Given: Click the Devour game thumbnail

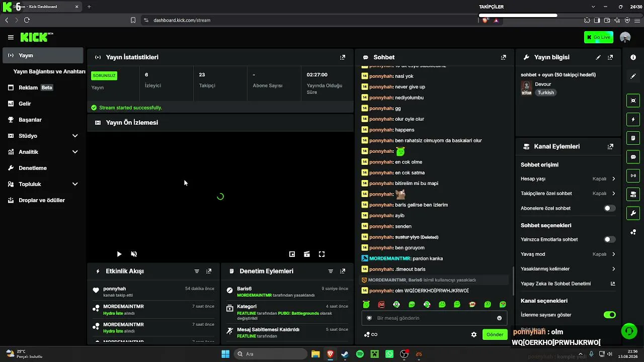Looking at the screenshot, I should (x=526, y=88).
